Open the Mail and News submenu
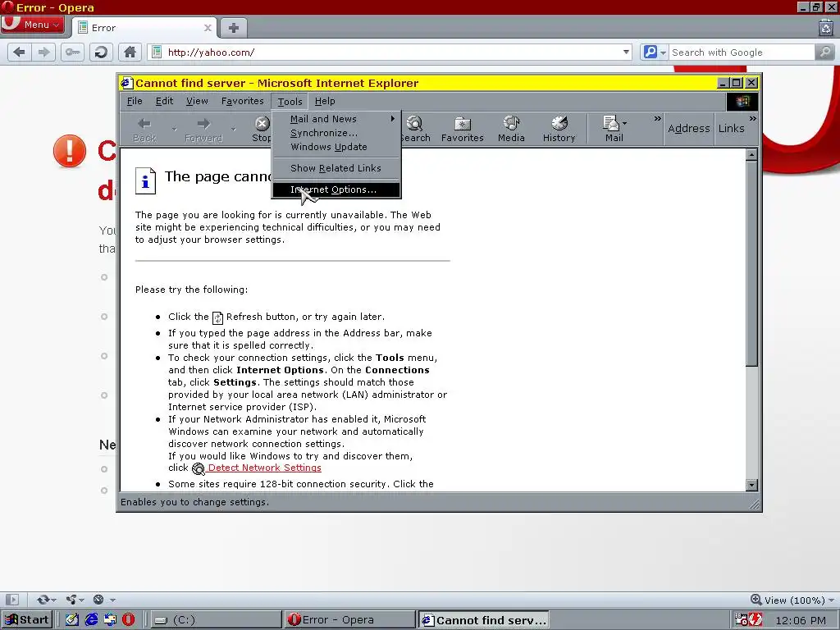The width and height of the screenshot is (840, 630). point(336,119)
